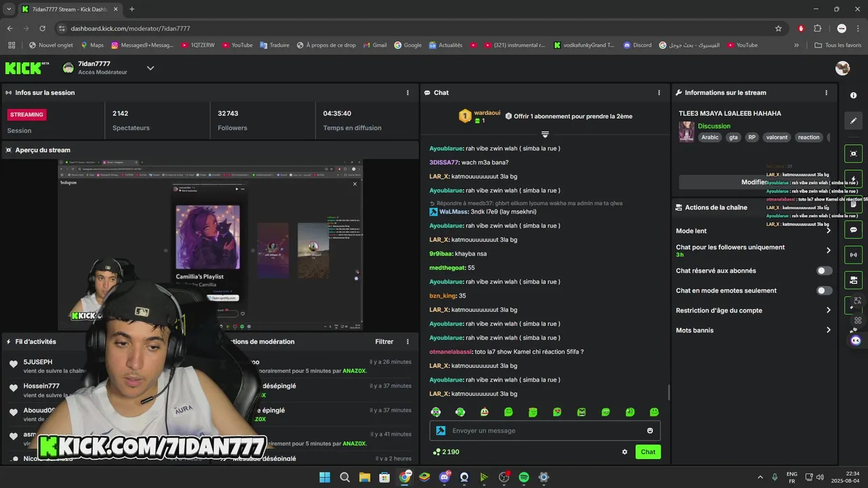
Task: Open Windows Start menu
Action: (x=325, y=477)
